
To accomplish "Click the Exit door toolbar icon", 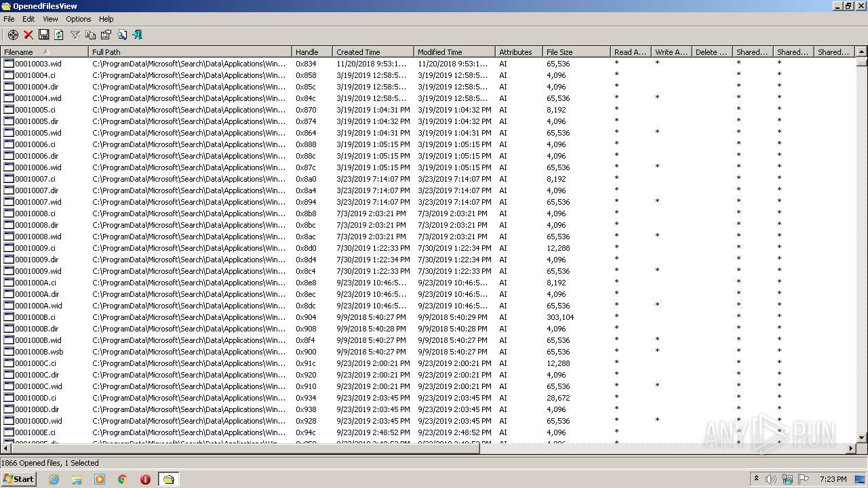I will (138, 35).
